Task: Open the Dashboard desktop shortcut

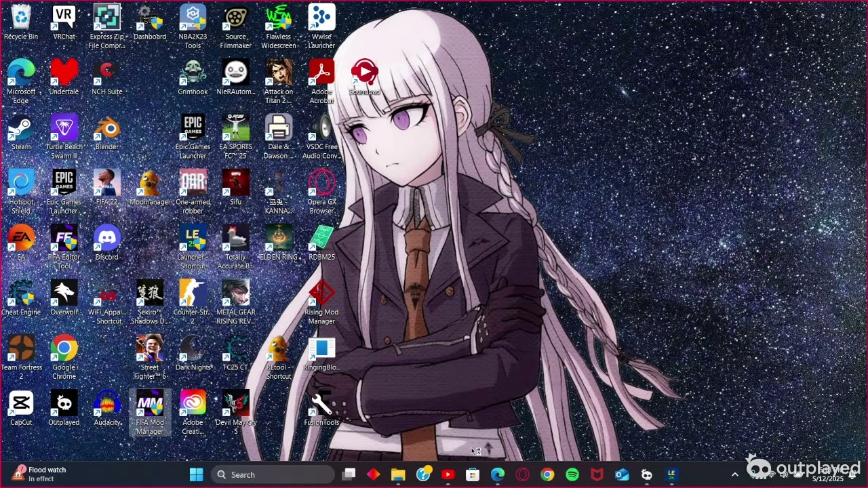Action: (x=150, y=22)
